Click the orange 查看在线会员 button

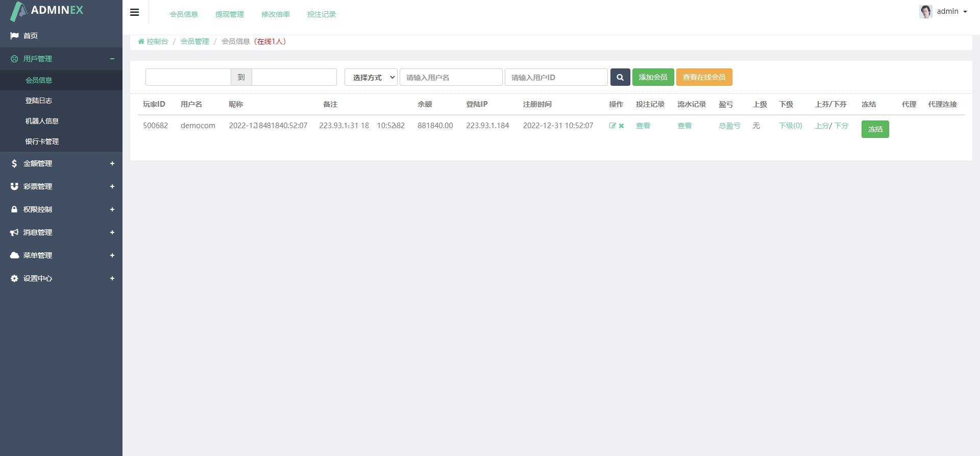pos(704,77)
